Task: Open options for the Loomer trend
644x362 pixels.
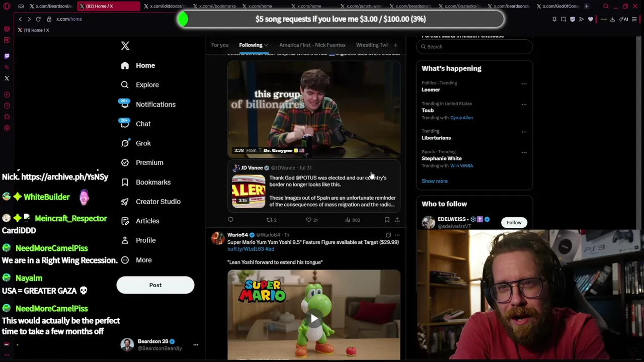Action: (524, 84)
